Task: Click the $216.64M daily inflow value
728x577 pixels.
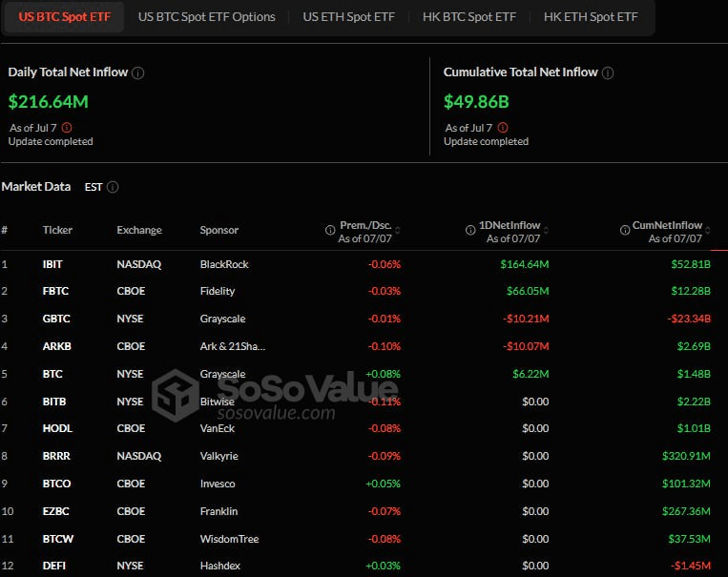Action: [x=49, y=102]
